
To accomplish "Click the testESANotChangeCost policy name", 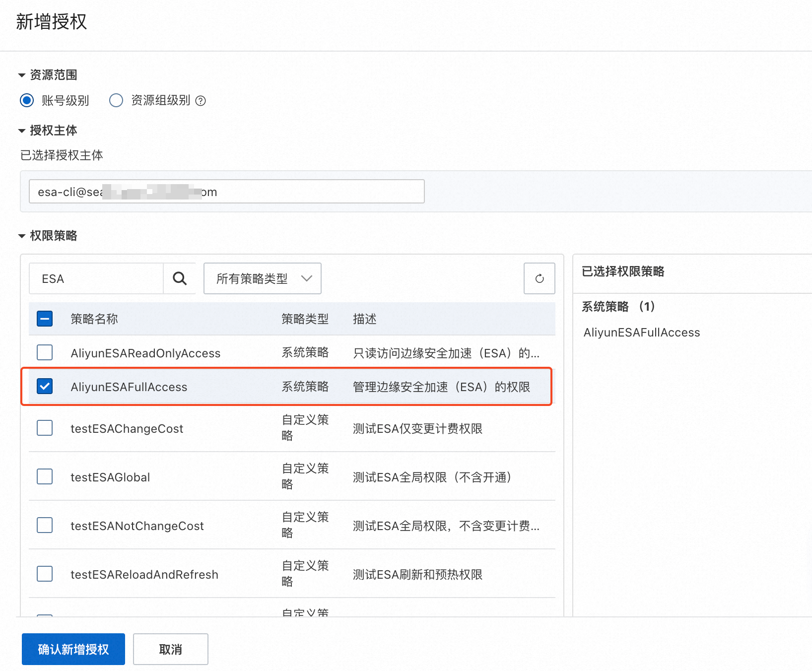I will [137, 526].
